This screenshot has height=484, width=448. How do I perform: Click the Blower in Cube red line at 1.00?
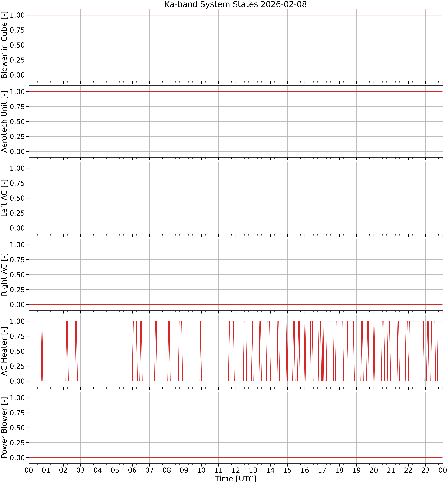pos(236,15)
